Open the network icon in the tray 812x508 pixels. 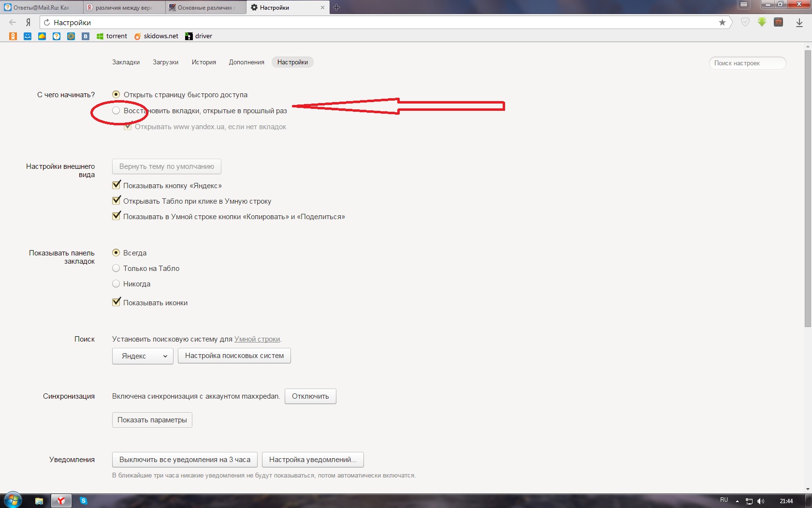coord(749,501)
